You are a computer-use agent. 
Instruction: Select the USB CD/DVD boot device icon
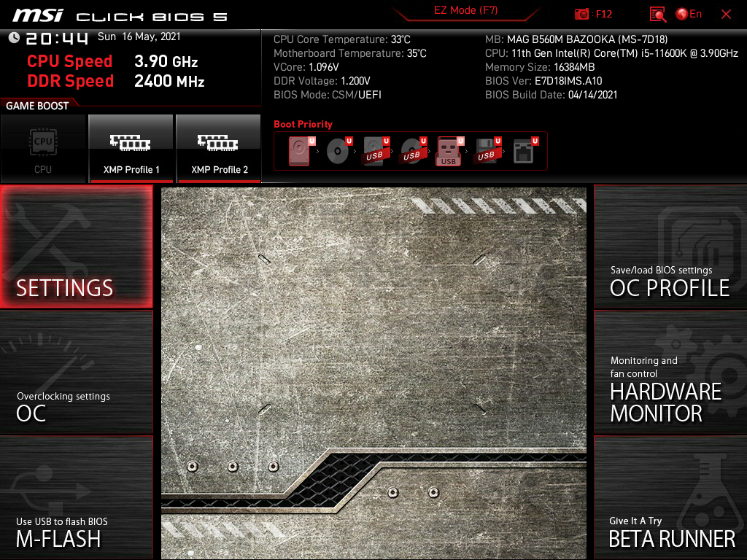[413, 151]
